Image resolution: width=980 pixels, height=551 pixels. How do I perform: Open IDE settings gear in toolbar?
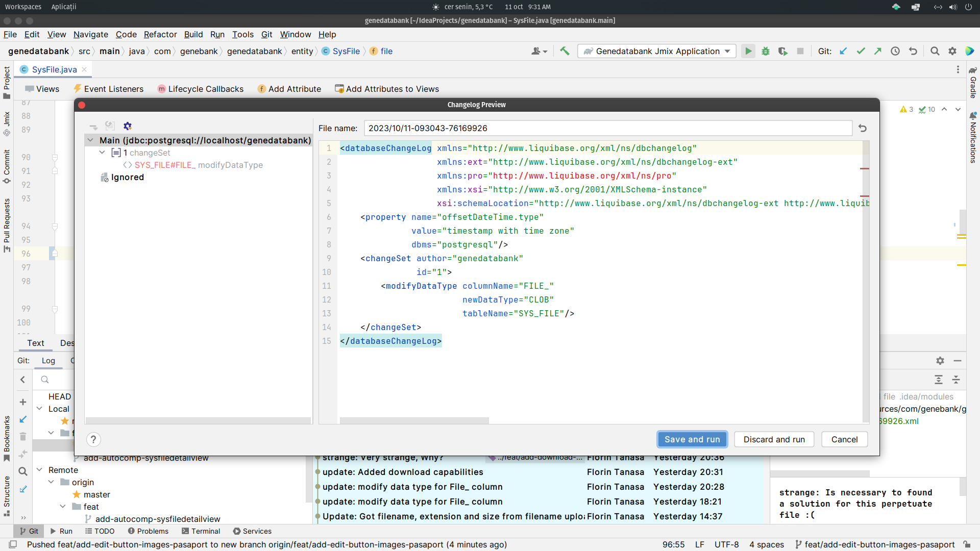952,51
